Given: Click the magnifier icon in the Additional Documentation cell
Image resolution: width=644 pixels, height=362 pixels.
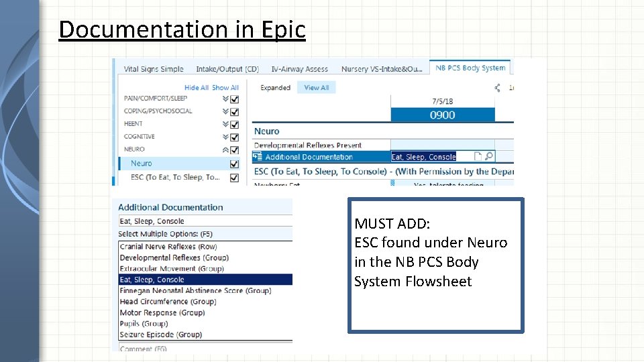Looking at the screenshot, I should [x=489, y=156].
